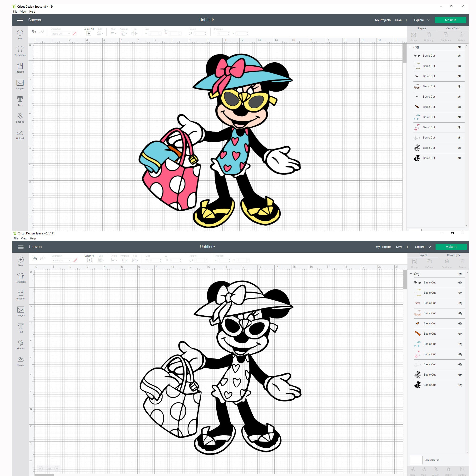Open the hamburger menu in the outline-design window
Screen dimensions: 476x476
pos(21,247)
